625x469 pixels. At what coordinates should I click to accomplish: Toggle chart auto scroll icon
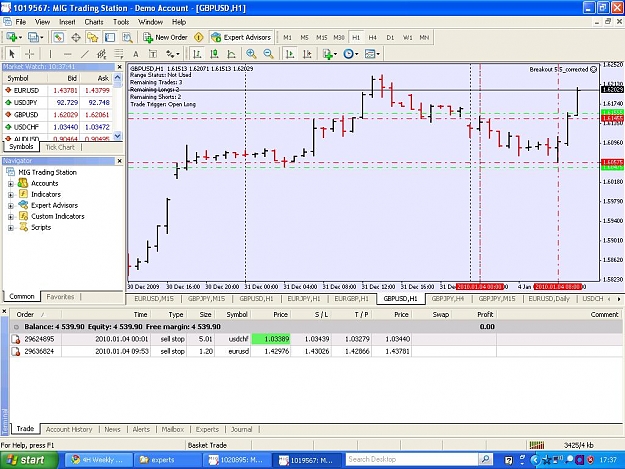(290, 54)
